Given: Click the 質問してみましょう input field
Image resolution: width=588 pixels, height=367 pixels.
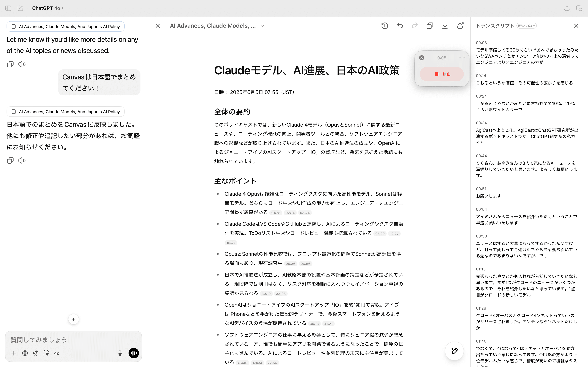Looking at the screenshot, I should click(x=63, y=340).
